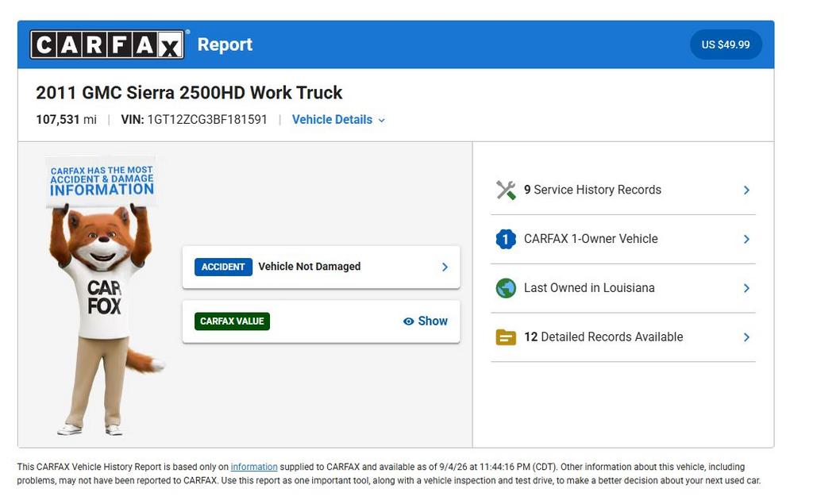
Task: Open the Last Owned in Louisiana entry
Action: click(622, 288)
